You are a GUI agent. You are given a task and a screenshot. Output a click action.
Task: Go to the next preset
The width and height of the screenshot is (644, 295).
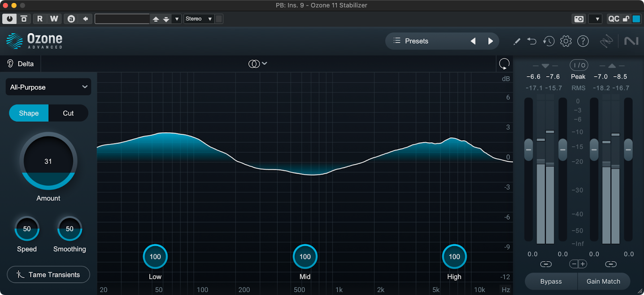pos(490,41)
